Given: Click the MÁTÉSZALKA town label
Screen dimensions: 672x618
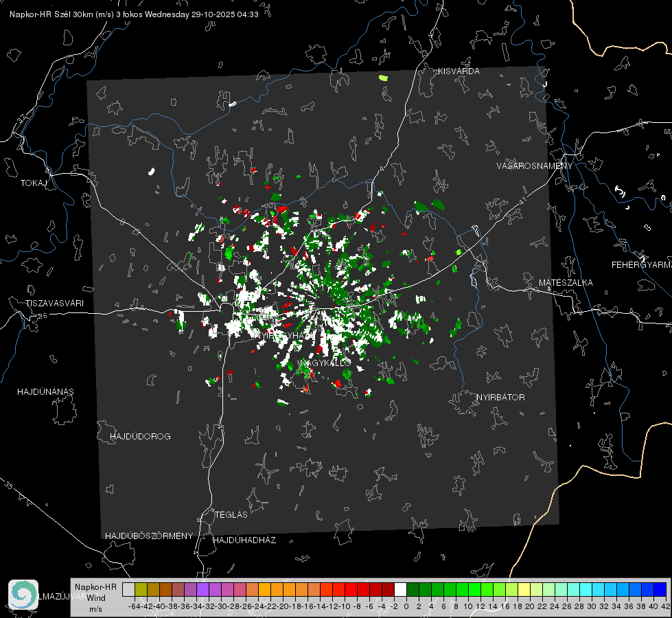Looking at the screenshot, I should [x=566, y=283].
